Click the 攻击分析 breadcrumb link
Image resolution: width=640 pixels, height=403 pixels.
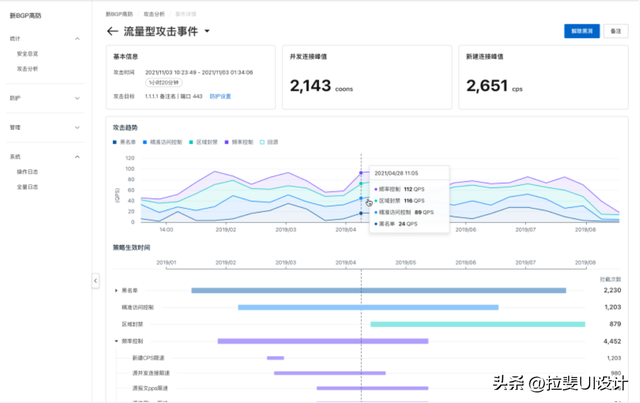coord(154,14)
